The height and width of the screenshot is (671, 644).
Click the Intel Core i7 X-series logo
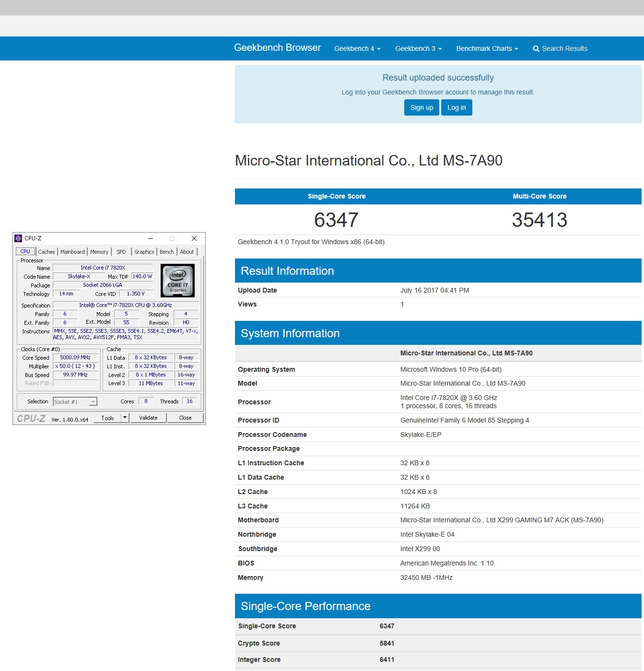177,281
